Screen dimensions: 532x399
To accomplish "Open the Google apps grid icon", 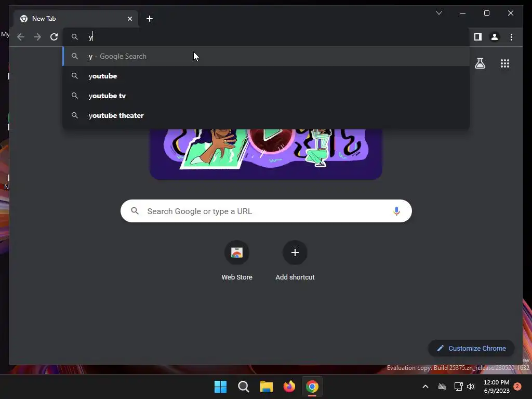I will coord(505,63).
